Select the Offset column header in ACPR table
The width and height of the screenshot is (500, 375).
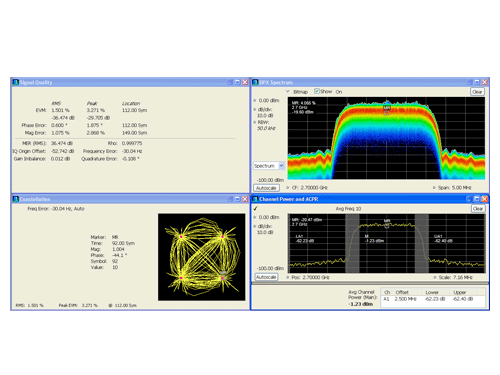(x=402, y=292)
